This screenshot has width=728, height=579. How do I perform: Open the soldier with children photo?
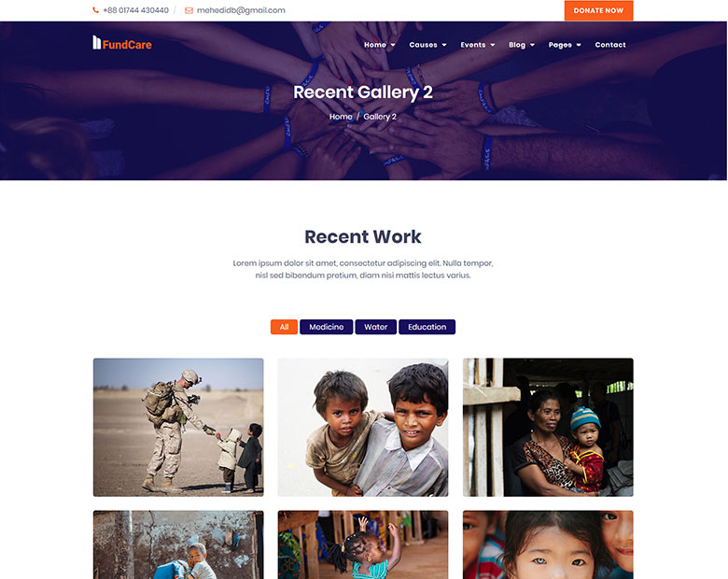(x=178, y=427)
